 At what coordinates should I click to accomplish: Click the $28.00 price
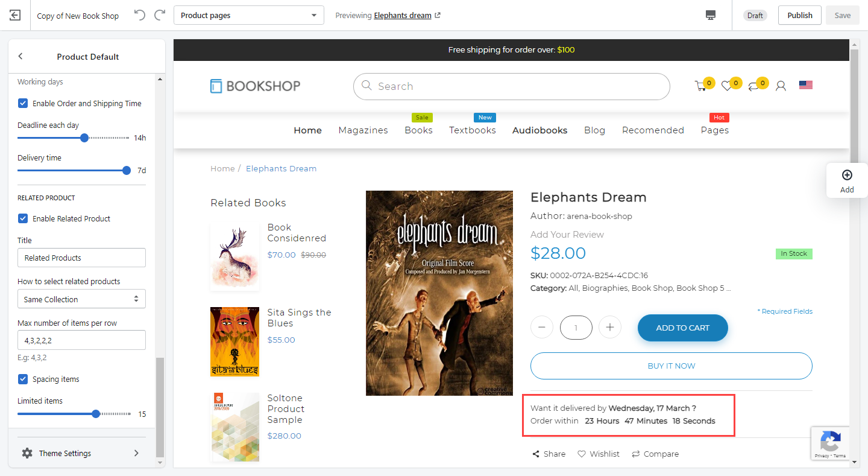coord(558,253)
